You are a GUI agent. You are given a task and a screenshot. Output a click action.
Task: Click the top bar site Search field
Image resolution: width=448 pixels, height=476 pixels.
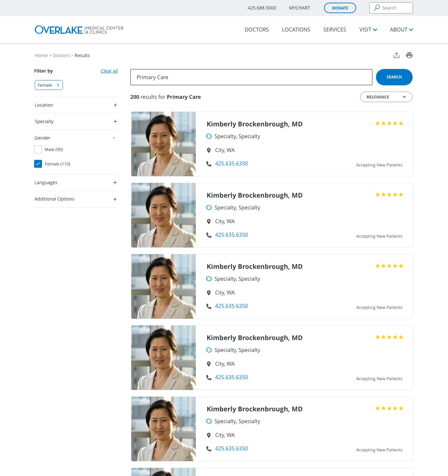click(391, 8)
